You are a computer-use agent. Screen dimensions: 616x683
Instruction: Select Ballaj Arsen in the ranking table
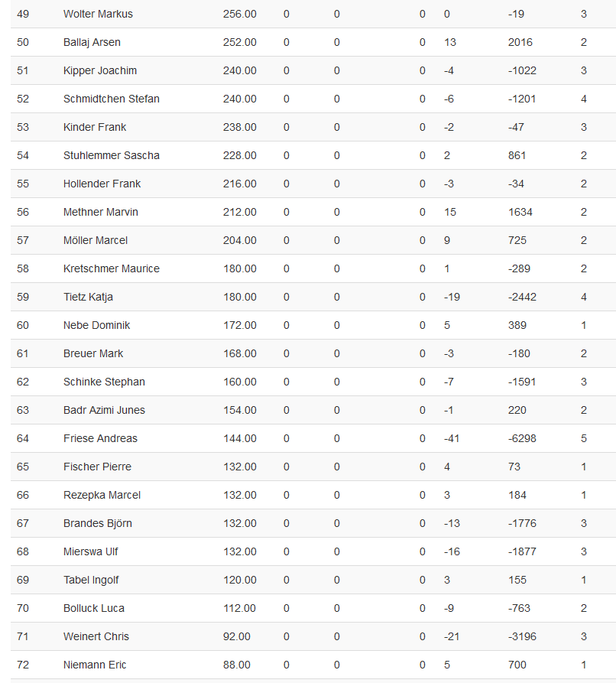[x=92, y=42]
